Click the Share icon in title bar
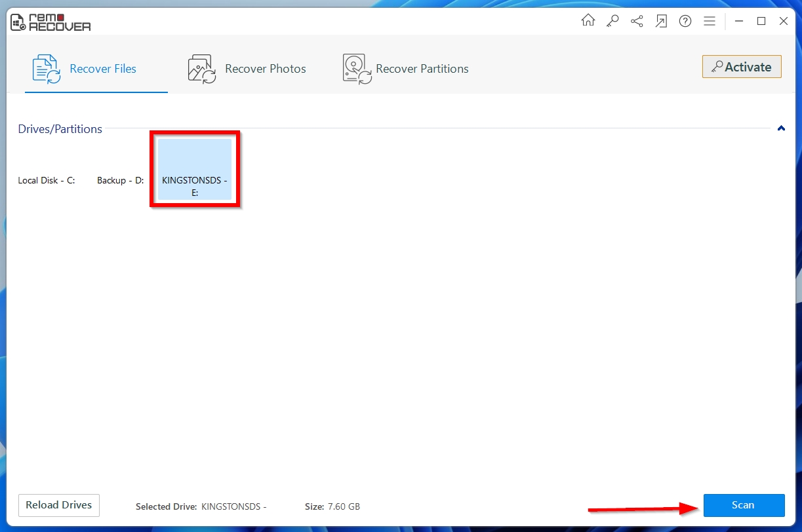 [x=637, y=21]
